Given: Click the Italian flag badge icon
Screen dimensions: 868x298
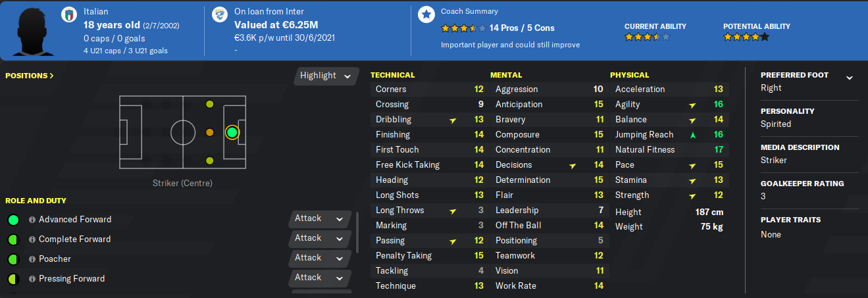Looking at the screenshot, I should click(x=68, y=15).
